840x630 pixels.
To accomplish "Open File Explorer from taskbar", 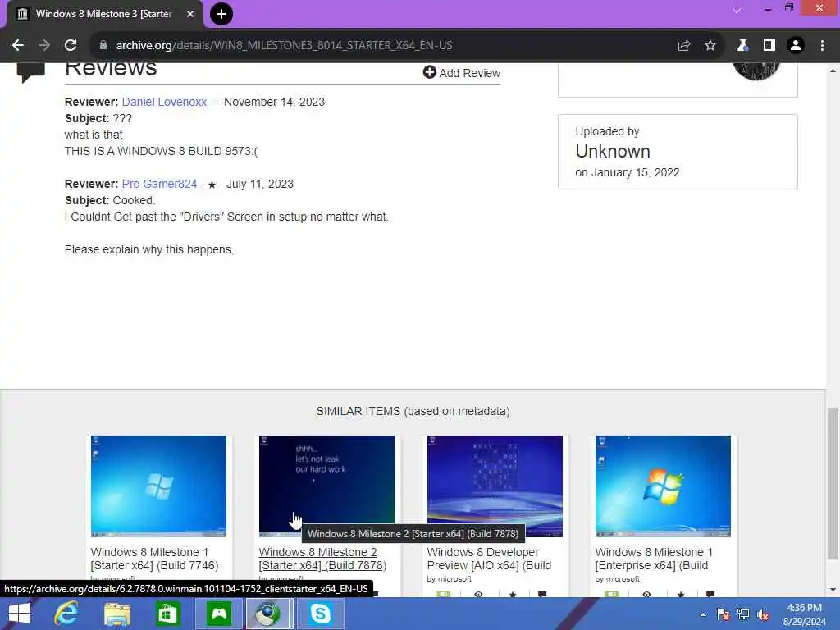I will click(117, 614).
